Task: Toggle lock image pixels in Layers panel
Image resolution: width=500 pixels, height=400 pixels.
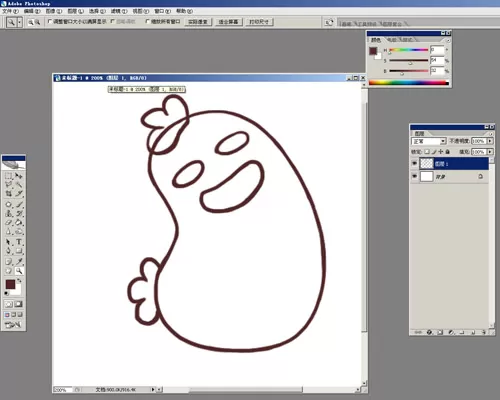Action: [434, 152]
